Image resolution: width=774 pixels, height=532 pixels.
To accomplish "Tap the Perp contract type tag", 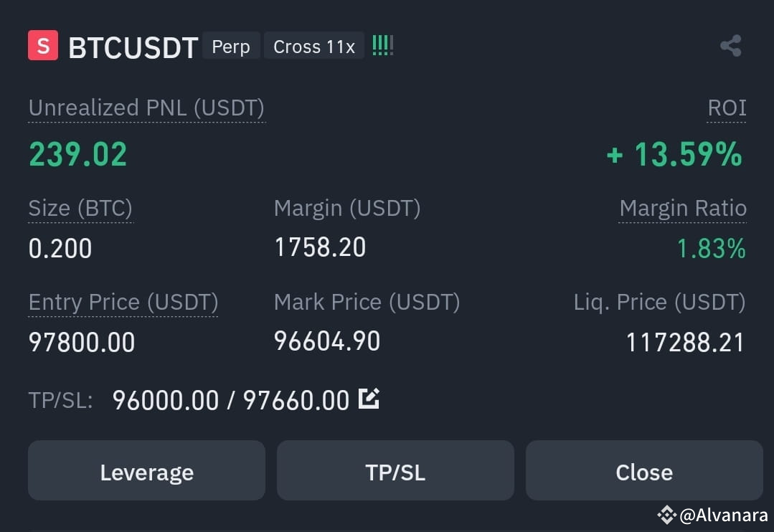I will 231,46.
